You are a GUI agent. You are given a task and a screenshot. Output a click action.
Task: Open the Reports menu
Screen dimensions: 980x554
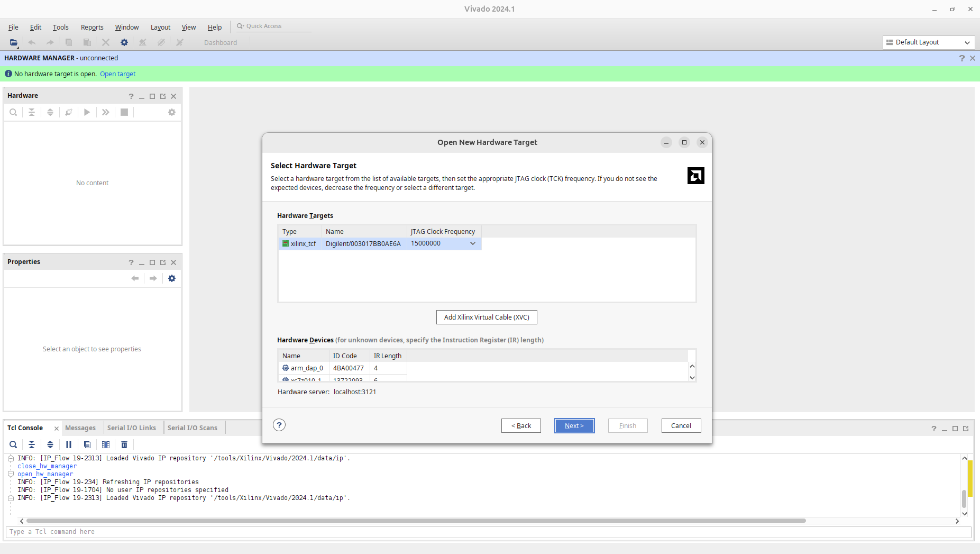click(92, 28)
